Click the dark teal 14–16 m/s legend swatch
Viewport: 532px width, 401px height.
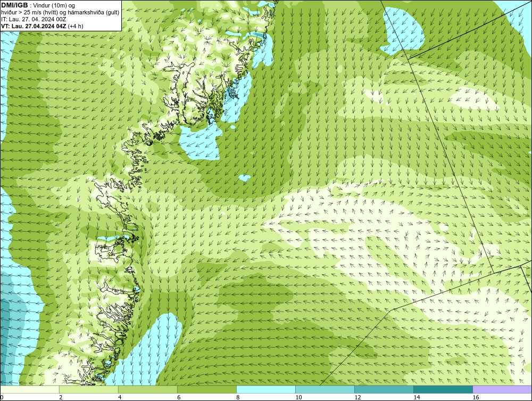point(443,389)
